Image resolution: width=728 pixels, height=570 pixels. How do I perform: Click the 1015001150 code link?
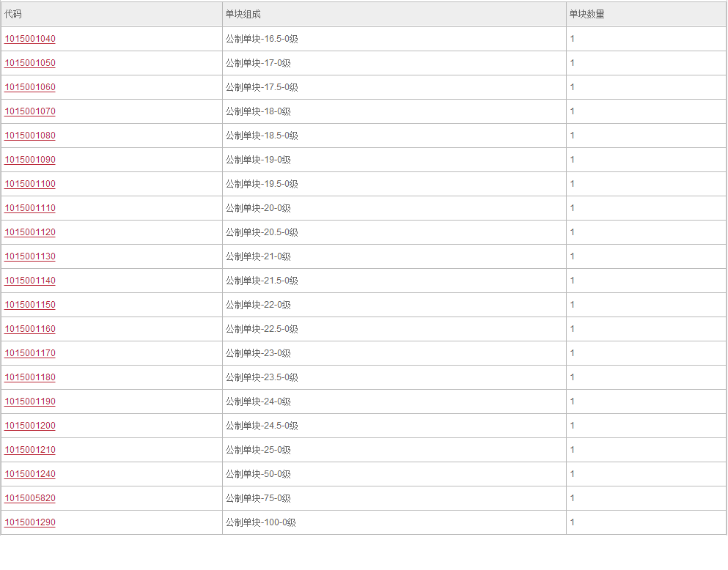pos(30,305)
